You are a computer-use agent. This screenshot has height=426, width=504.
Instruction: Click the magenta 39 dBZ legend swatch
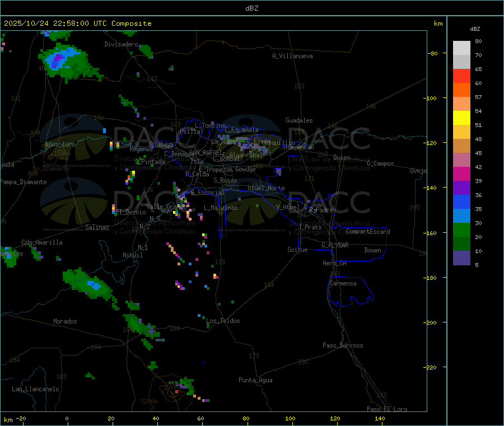(461, 174)
